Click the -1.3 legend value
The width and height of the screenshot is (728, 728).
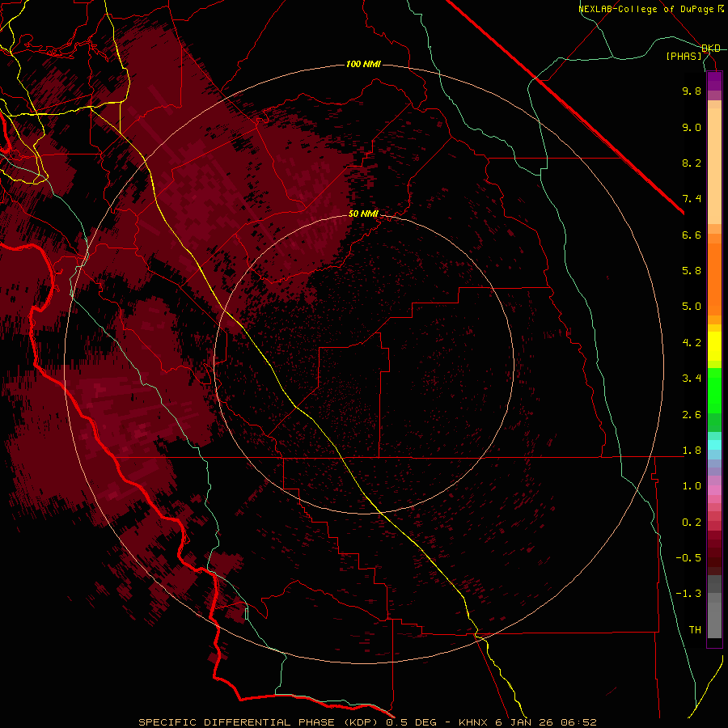point(688,594)
